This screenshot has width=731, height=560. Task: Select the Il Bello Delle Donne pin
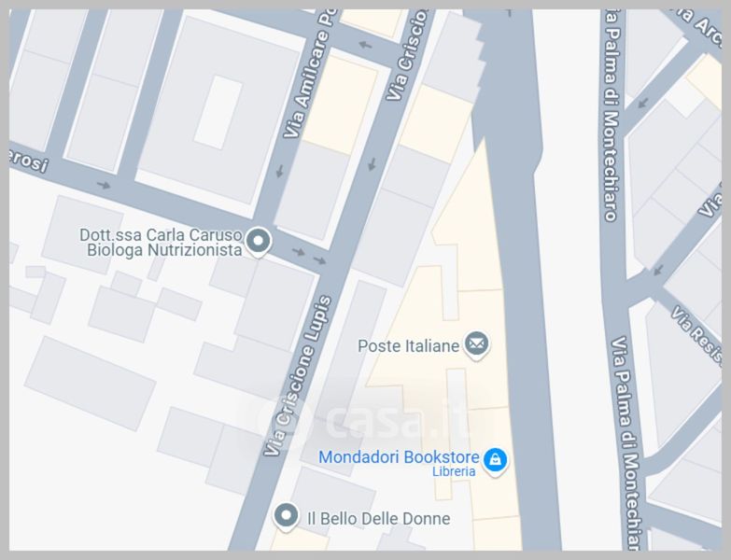pyautogui.click(x=286, y=517)
